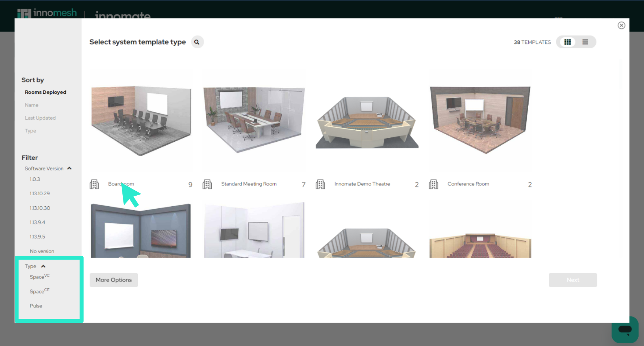Viewport: 644px width, 346px height.
Task: Click the building icon next to Innomate Demo Theatre
Action: [320, 184]
